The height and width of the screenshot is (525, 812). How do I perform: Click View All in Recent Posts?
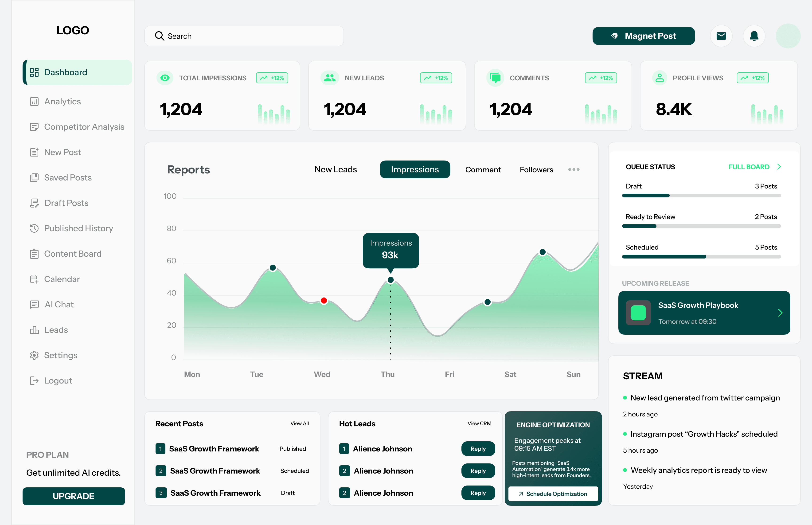(300, 423)
